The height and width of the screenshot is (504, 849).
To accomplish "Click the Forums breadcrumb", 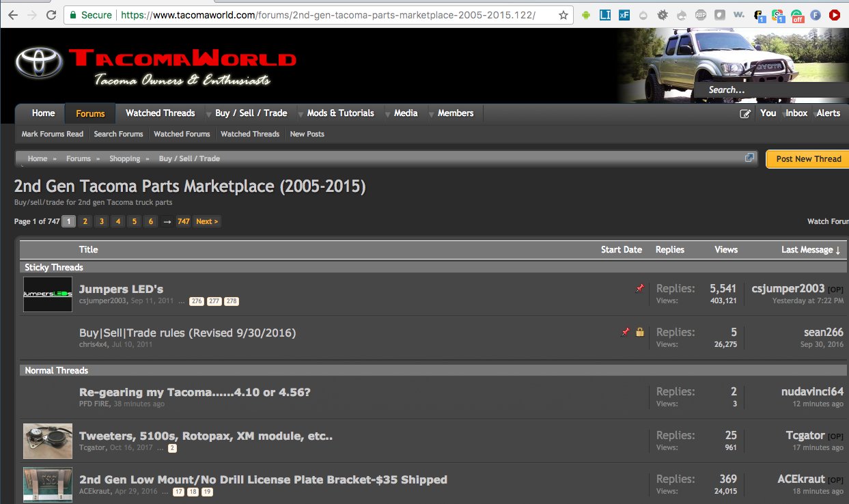I will coord(79,158).
